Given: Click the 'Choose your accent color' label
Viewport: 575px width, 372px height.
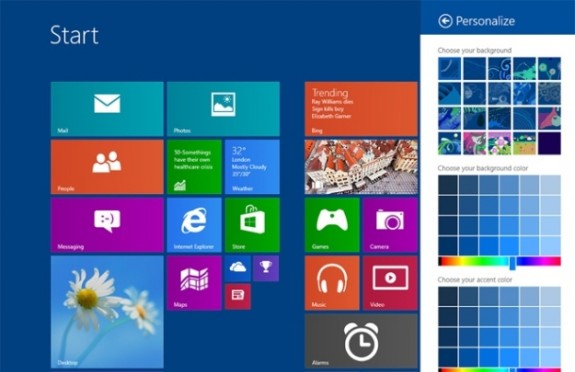Looking at the screenshot, I should click(x=475, y=280).
